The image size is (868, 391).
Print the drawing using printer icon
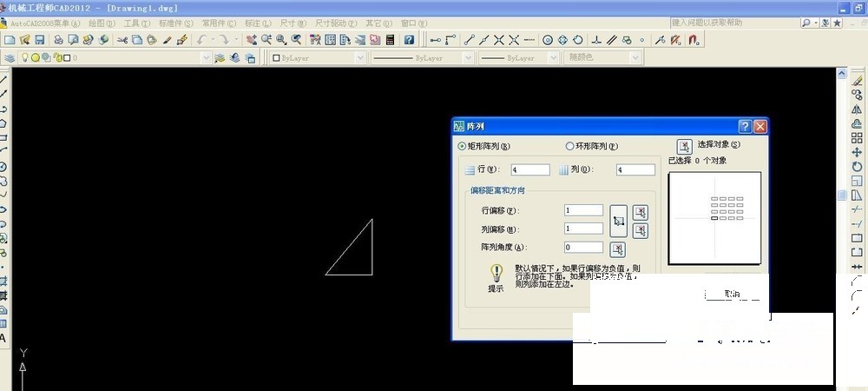pyautogui.click(x=58, y=40)
